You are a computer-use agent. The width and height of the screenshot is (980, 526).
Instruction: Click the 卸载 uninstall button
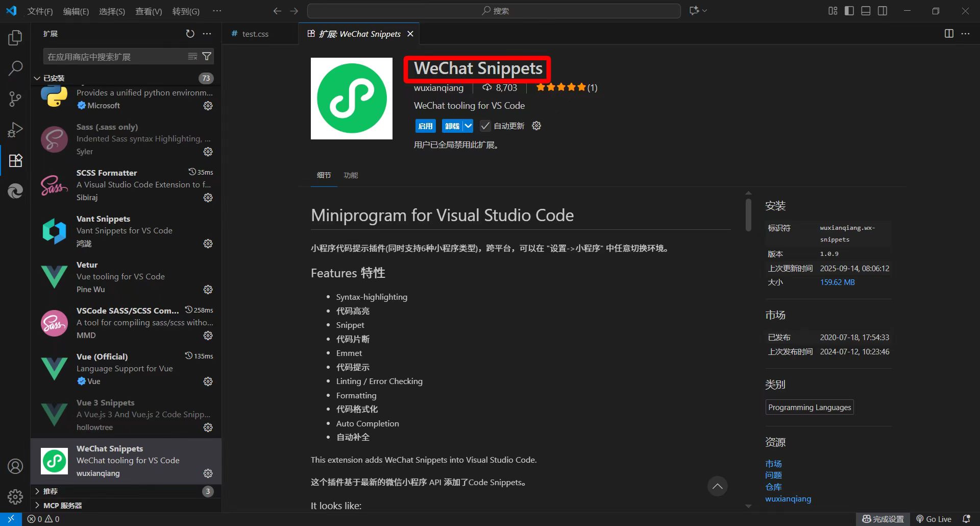click(x=452, y=126)
